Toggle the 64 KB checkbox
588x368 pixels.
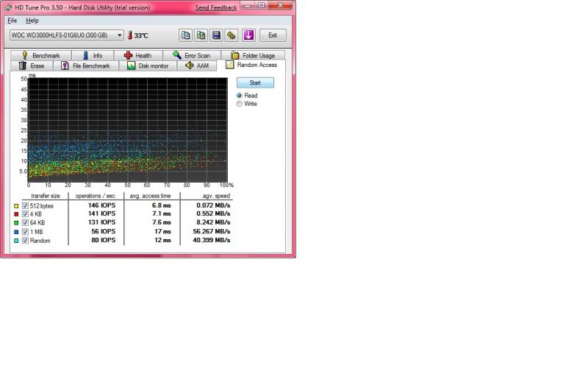coord(25,223)
